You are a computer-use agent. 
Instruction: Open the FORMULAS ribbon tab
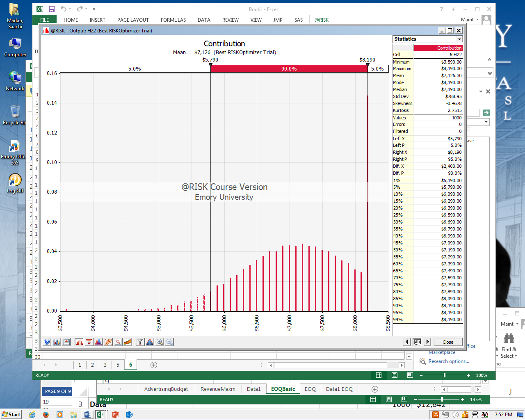[x=173, y=20]
